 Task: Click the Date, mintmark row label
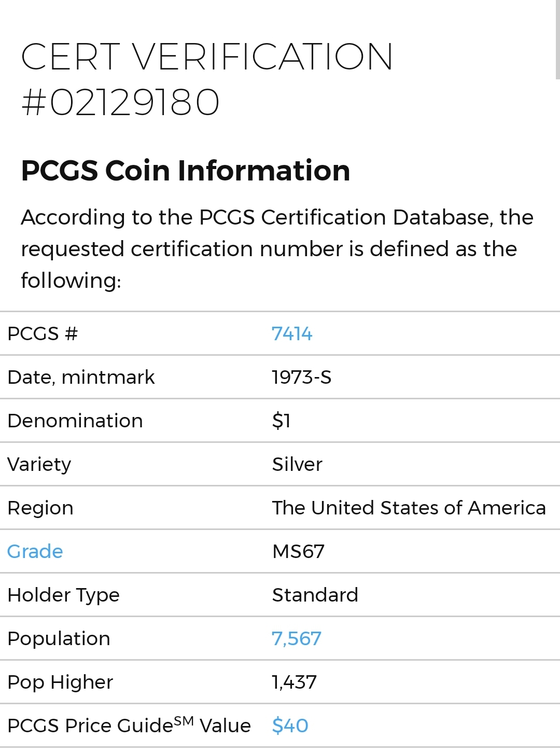click(x=81, y=377)
